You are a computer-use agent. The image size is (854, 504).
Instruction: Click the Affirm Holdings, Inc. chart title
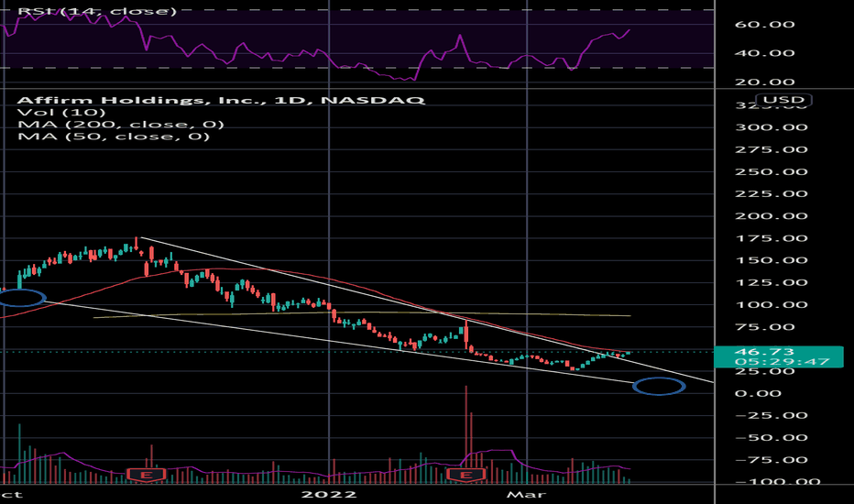[x=221, y=100]
